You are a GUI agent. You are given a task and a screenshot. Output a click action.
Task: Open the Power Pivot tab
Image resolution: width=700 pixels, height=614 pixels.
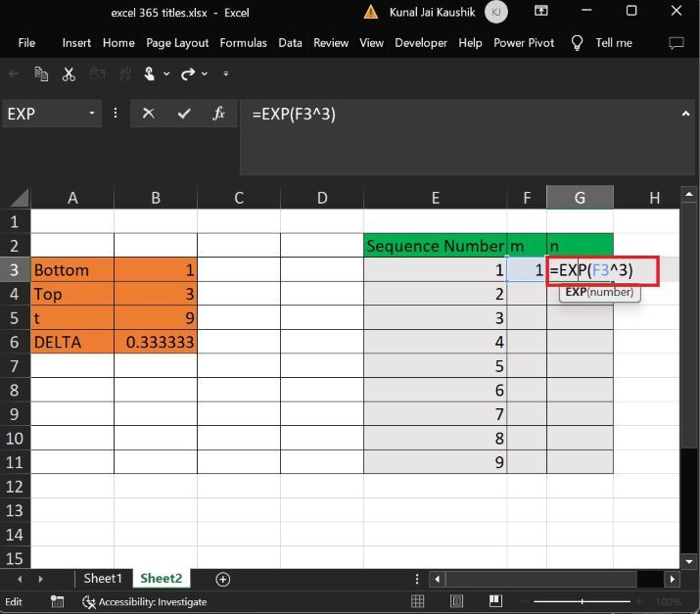coord(524,43)
